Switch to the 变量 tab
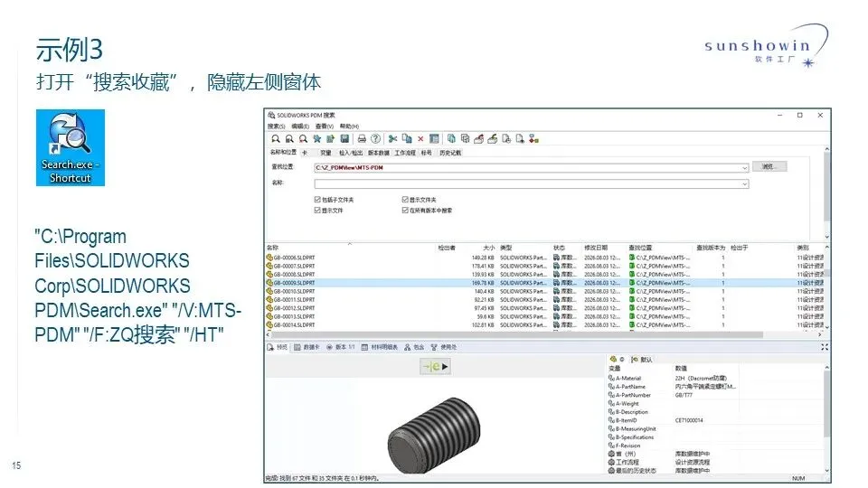 [325, 153]
